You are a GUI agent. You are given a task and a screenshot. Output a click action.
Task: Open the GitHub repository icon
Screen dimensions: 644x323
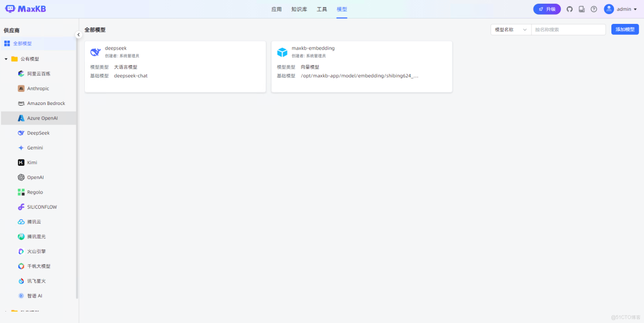point(569,9)
